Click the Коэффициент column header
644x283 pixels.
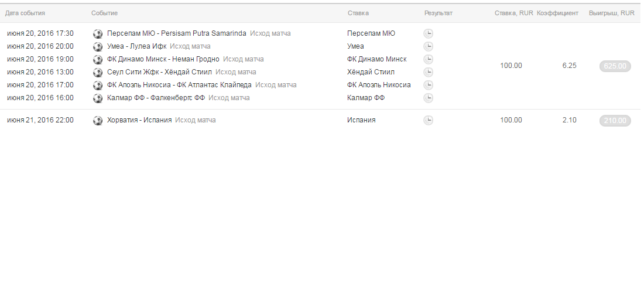(557, 13)
